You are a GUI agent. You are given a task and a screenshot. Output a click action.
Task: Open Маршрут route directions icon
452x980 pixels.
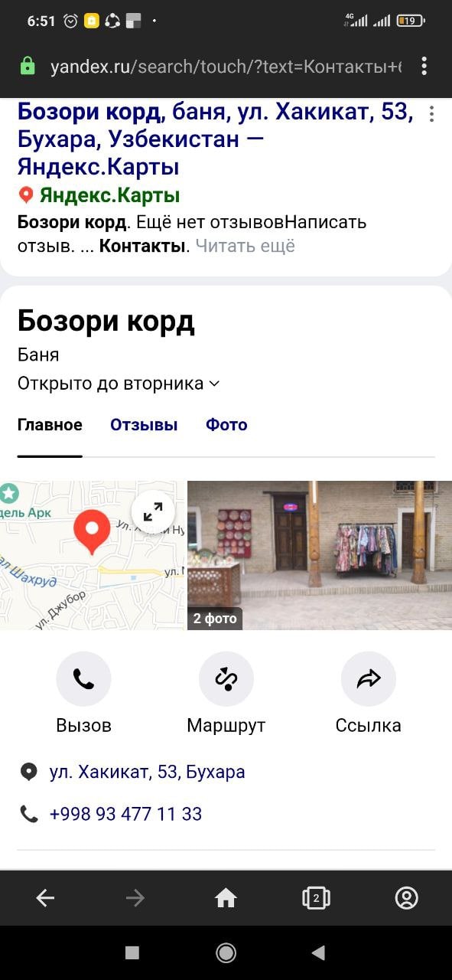[226, 678]
